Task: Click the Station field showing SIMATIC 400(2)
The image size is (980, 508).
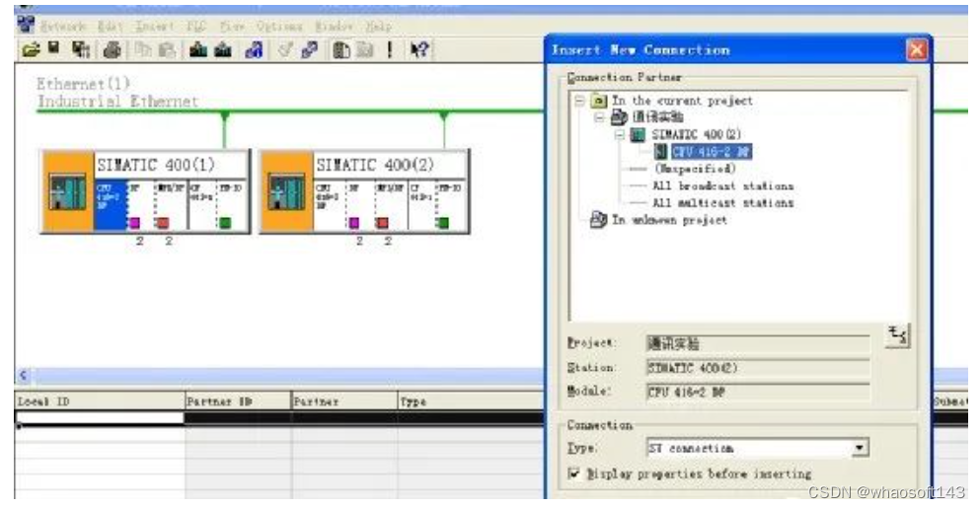Action: 758,368
